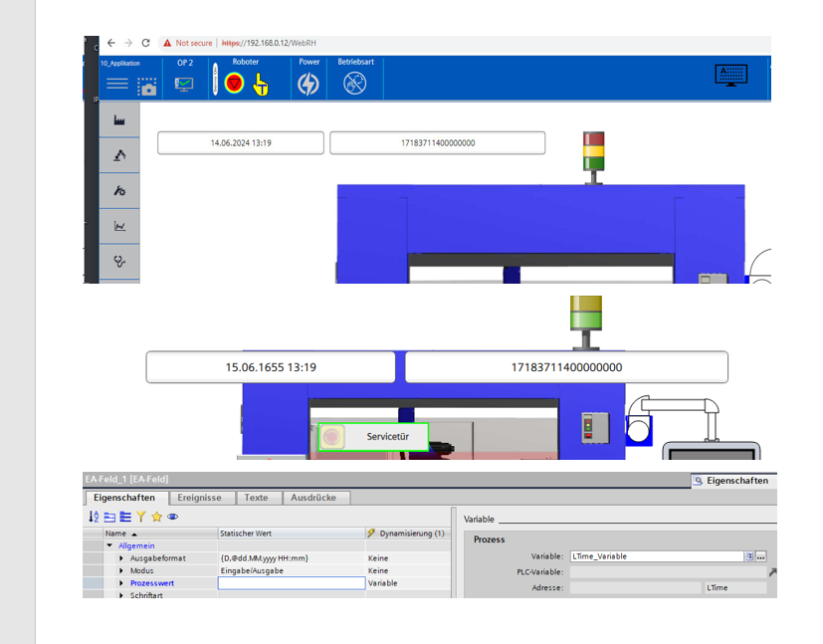The image size is (823, 644).
Task: Expand the Modus row
Action: pos(121,570)
